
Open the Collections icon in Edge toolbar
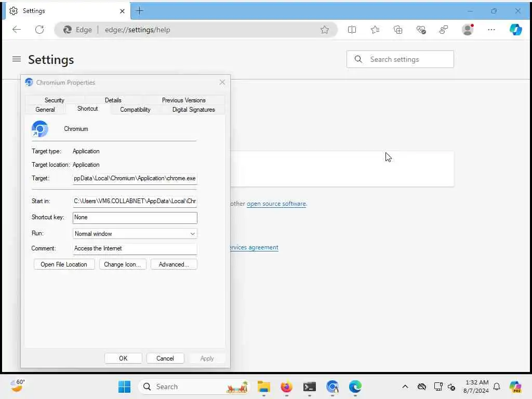[x=398, y=30]
